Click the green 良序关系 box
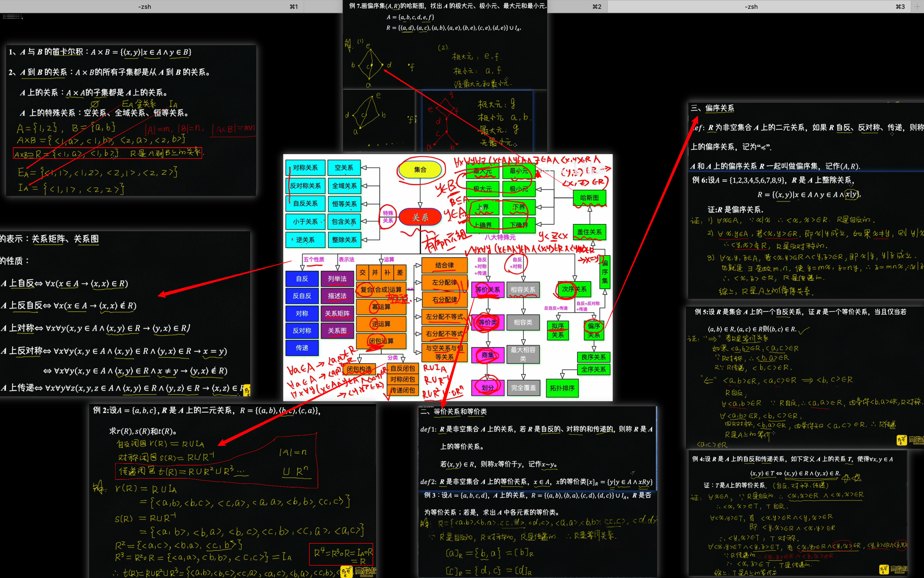Viewport: 924px width, 578px height. point(593,357)
